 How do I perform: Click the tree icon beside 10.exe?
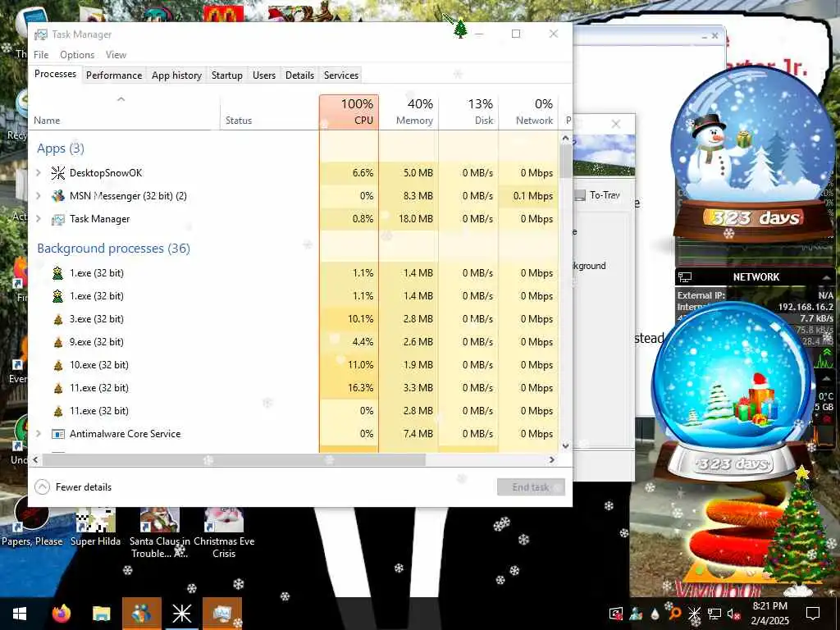(x=58, y=365)
